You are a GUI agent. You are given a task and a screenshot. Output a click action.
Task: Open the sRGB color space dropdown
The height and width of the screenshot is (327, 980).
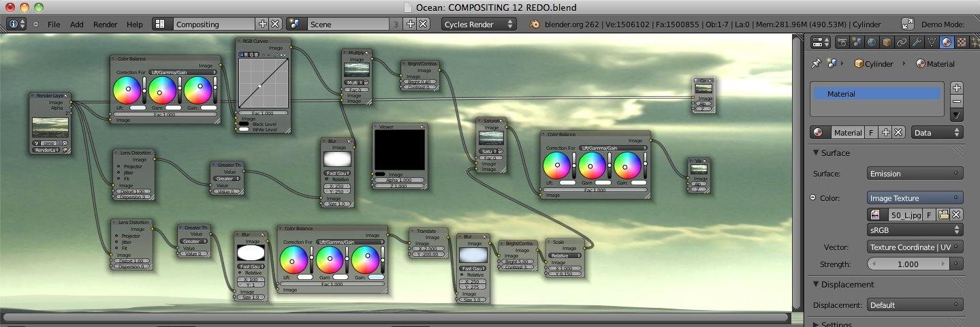[915, 230]
